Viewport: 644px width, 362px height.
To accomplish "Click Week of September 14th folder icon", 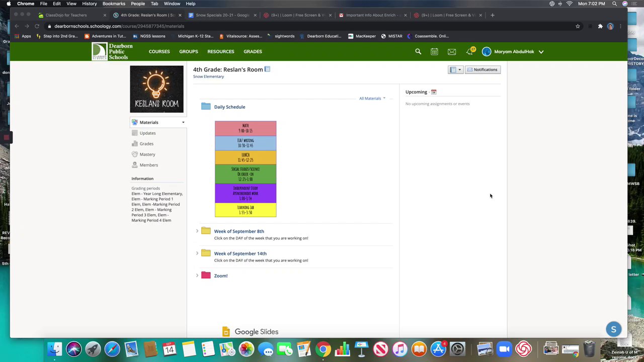I will 206,253.
